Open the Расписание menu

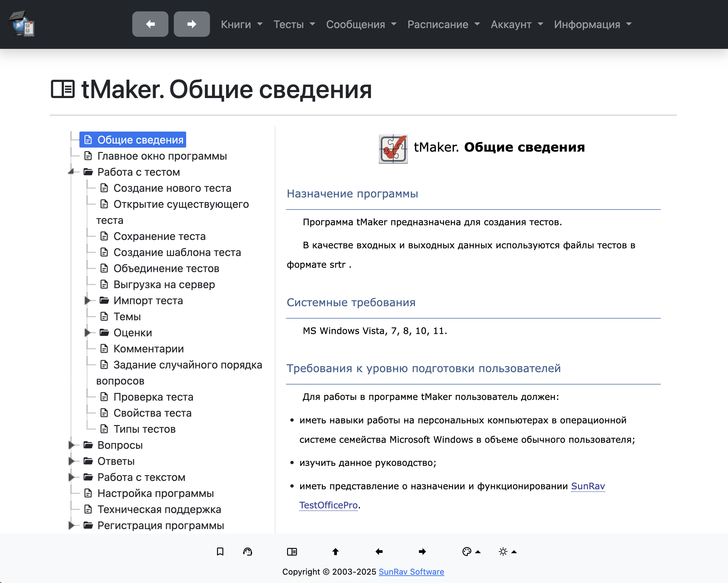click(x=443, y=24)
